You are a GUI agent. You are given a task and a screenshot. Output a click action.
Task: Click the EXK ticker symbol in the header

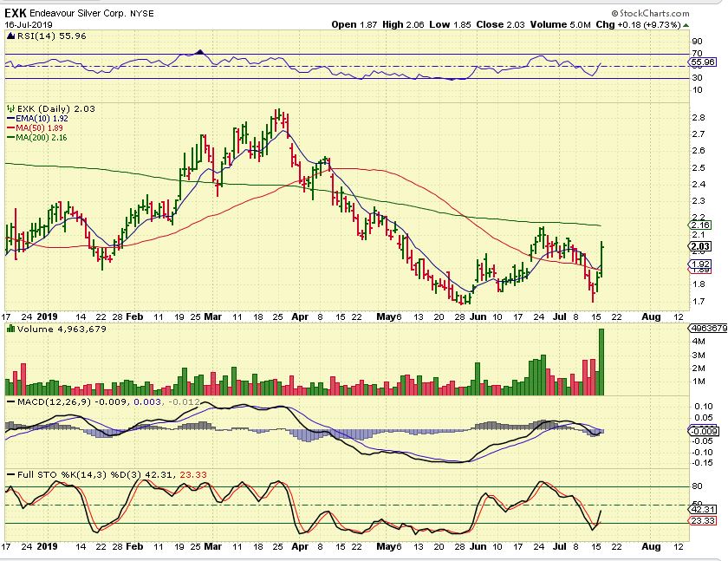point(16,13)
